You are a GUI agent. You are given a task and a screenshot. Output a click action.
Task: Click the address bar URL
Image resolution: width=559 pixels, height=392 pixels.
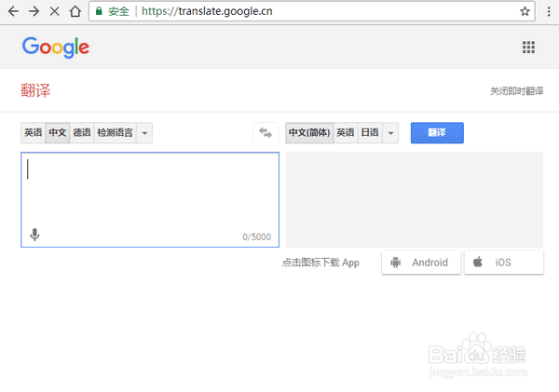[207, 11]
